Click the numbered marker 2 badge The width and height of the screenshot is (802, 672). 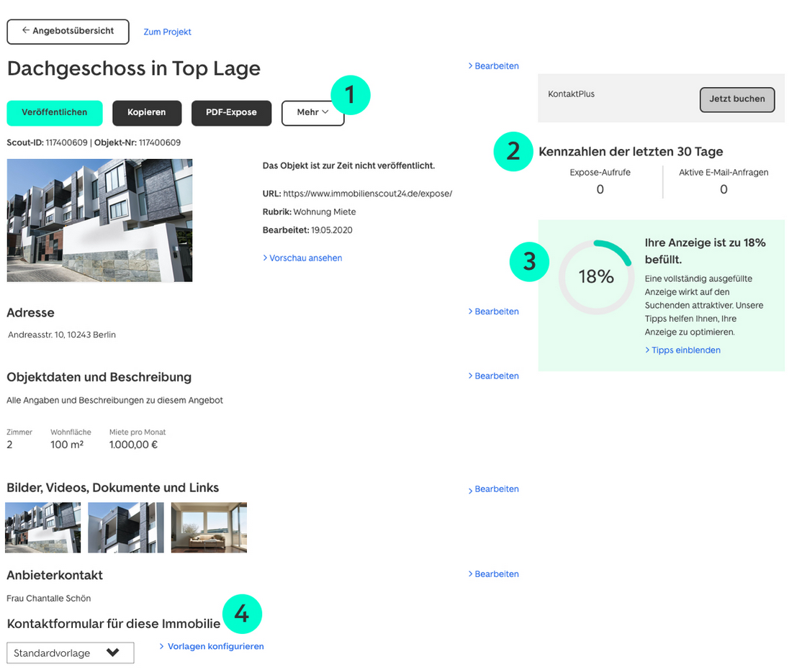pyautogui.click(x=513, y=151)
